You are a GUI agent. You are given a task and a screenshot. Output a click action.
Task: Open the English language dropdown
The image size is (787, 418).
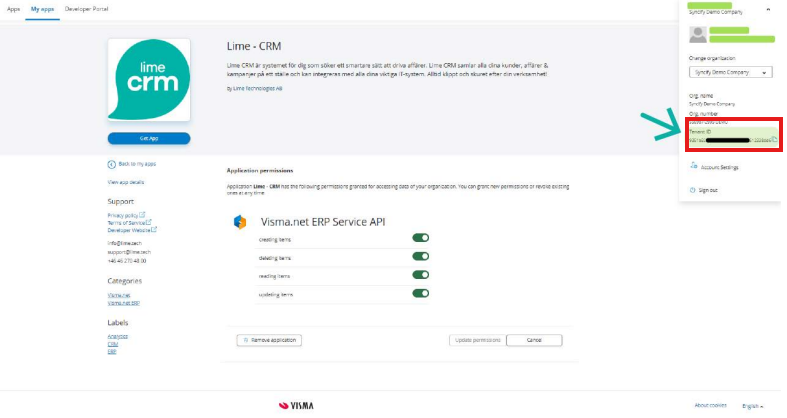[x=752, y=406]
